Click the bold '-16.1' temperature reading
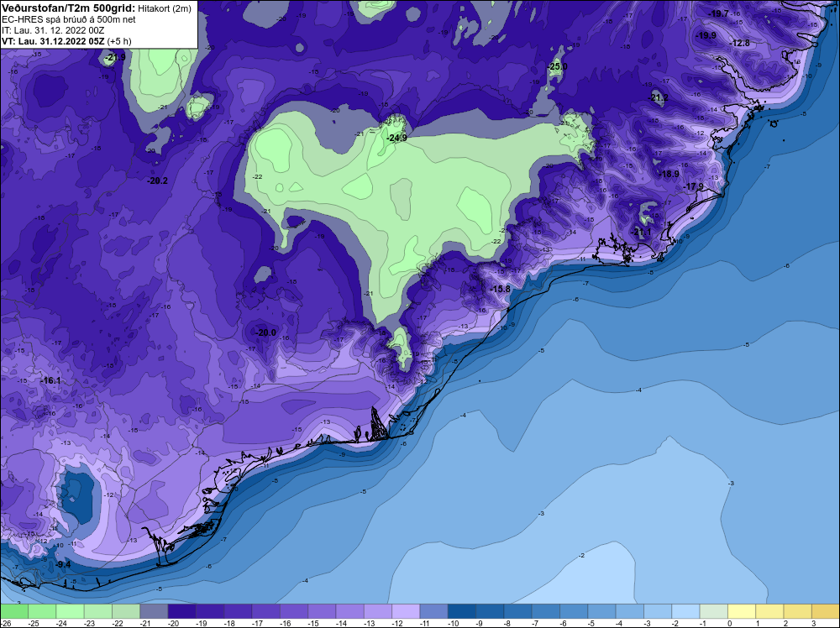840x628 pixels. (51, 380)
